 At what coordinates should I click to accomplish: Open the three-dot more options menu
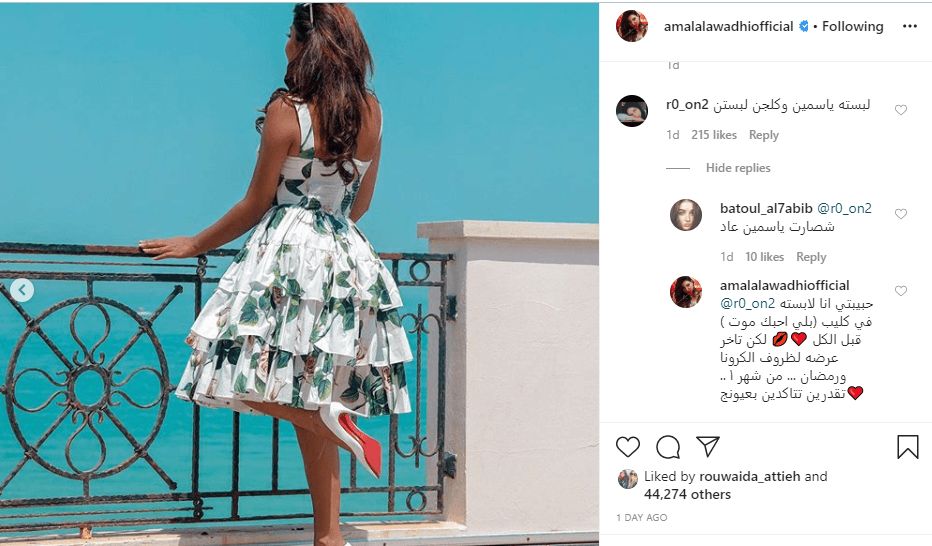tap(909, 26)
